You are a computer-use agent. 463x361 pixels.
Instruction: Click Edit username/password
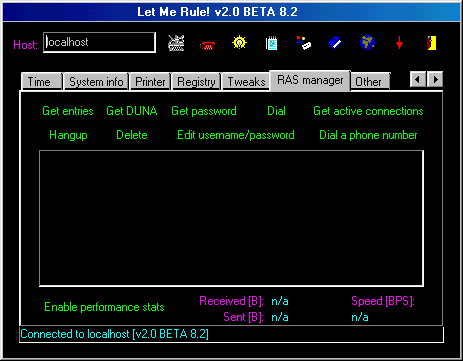click(x=236, y=135)
